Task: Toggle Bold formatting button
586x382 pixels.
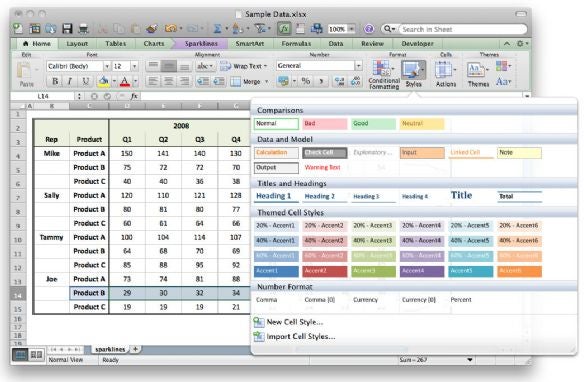Action: tap(55, 81)
